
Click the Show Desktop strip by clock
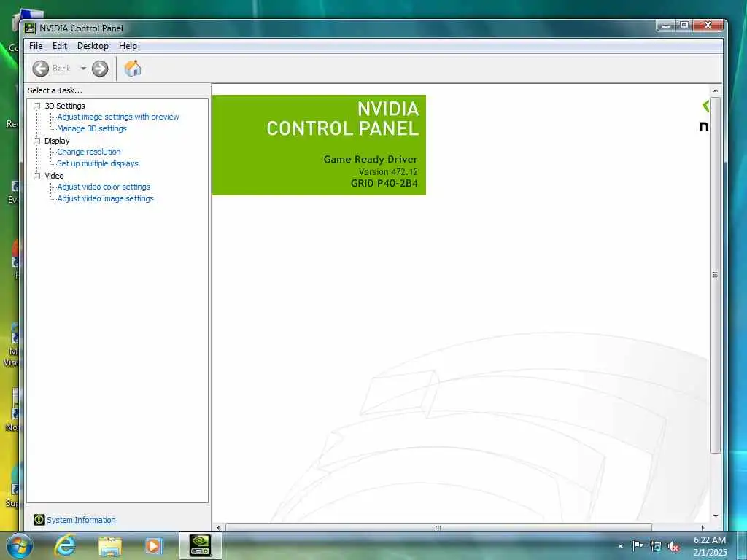coord(741,545)
